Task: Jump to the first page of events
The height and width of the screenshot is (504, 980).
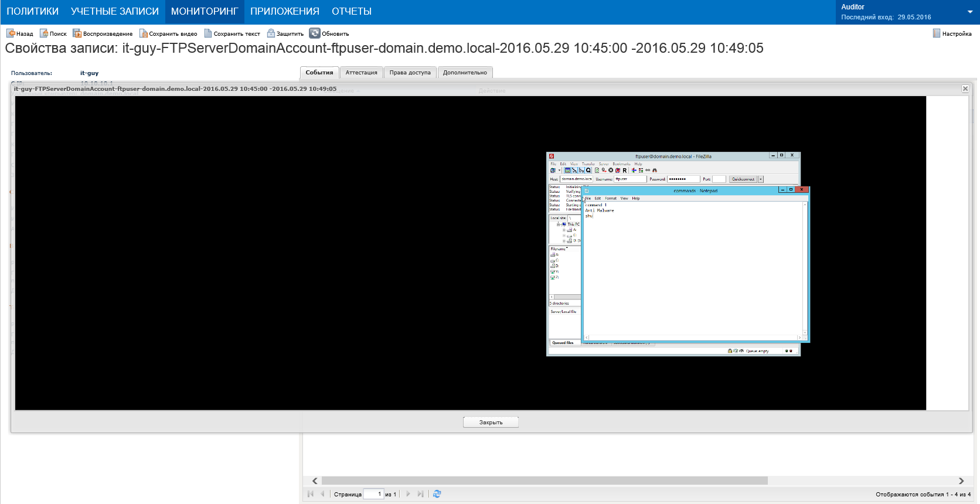Action: pos(311,494)
